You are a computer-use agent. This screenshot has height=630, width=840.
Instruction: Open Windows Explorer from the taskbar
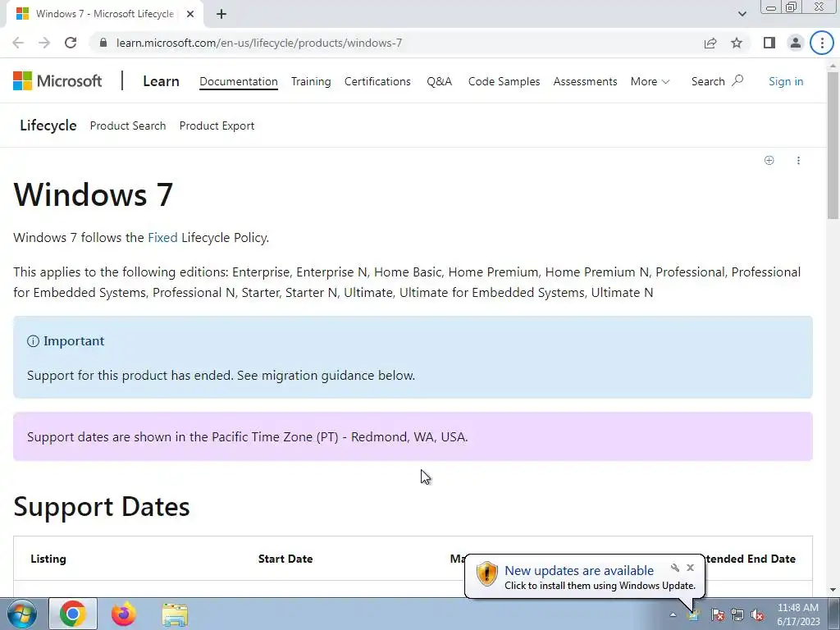[175, 615]
